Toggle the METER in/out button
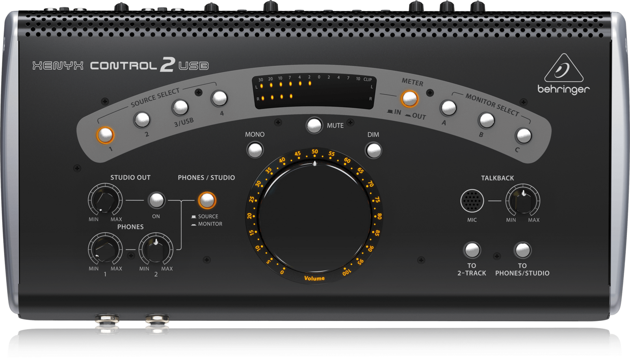 point(409,99)
